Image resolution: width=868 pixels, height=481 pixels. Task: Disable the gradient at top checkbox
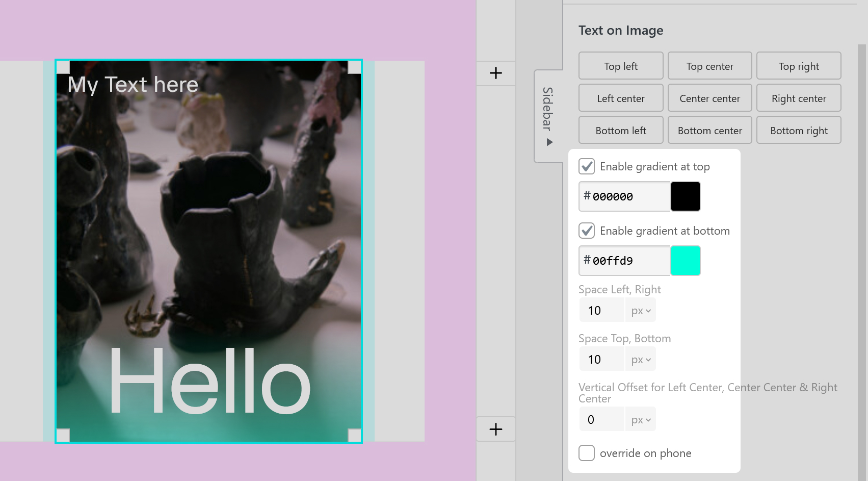tap(587, 166)
